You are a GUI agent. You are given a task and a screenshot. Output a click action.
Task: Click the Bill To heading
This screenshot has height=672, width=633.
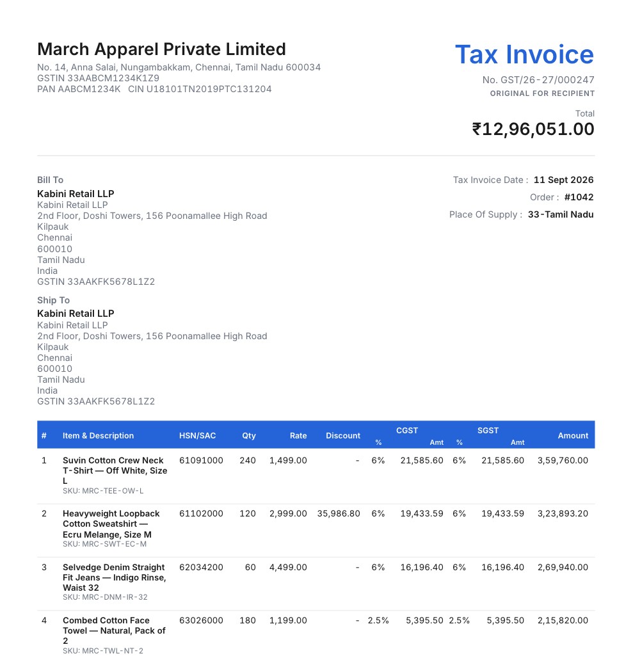click(50, 180)
